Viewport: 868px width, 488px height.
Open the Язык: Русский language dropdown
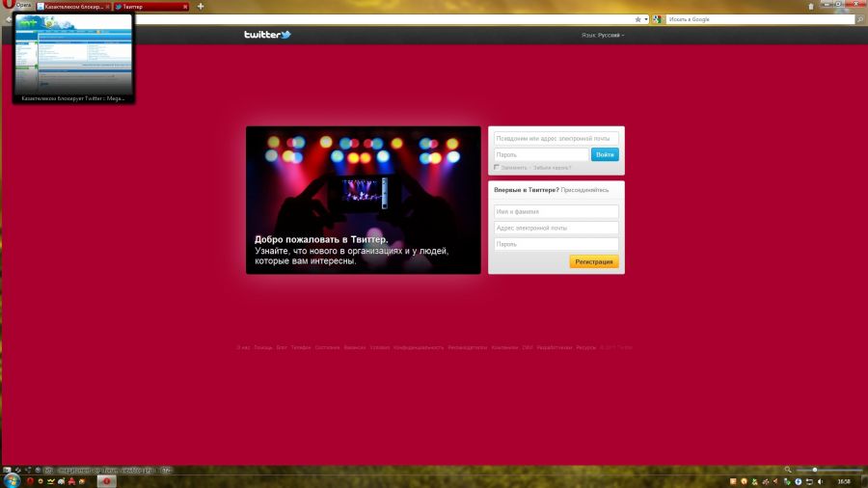(x=603, y=35)
